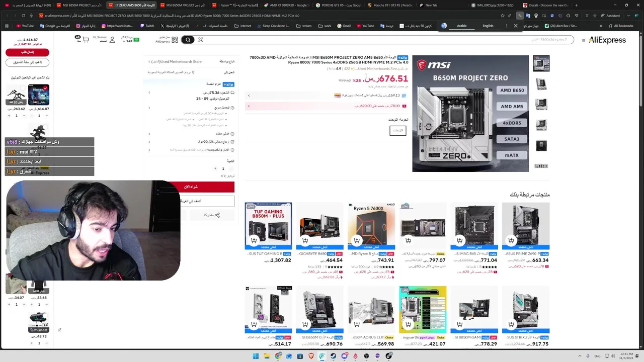Switch to AMD R7 9800X3D Google tab
644x362 pixels.
point(287,5)
